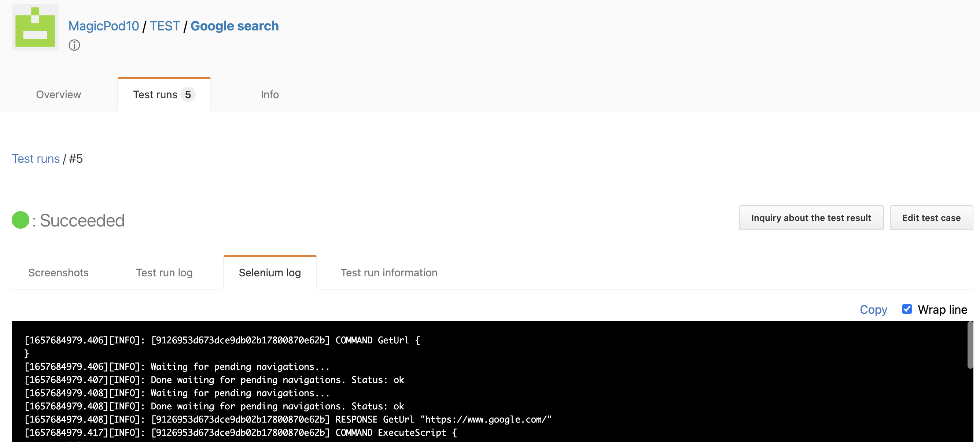Click the ': Succeeded' status text
The width and height of the screenshot is (980, 442).
coord(78,220)
